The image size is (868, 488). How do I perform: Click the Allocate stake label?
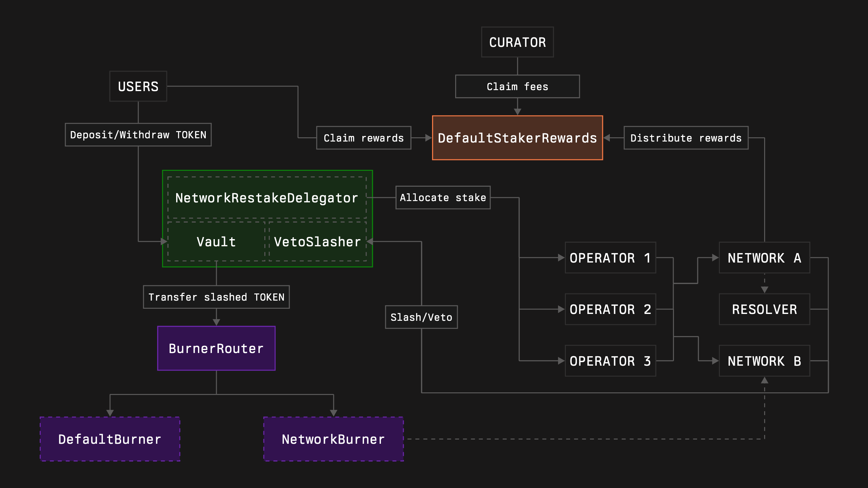[443, 198]
